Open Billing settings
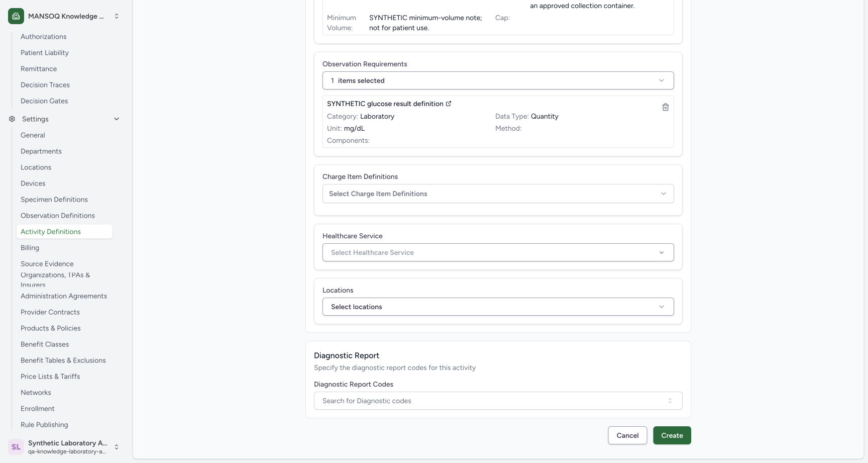Viewport: 868px width, 463px height. (30, 248)
